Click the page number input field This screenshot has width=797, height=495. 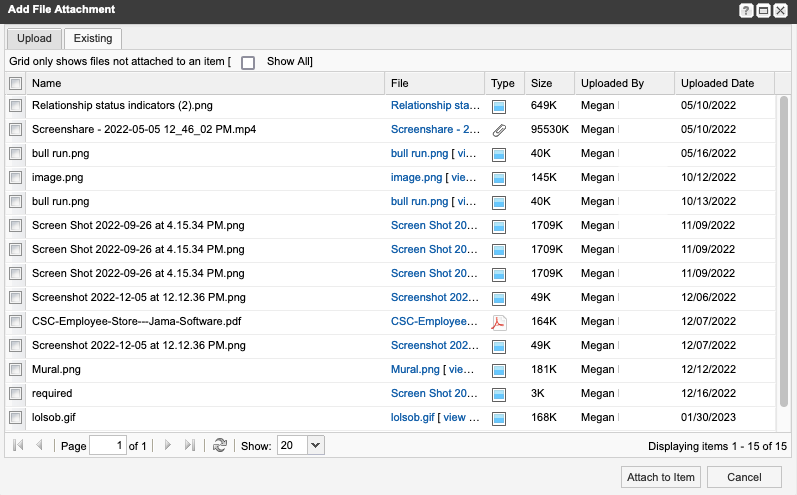pos(107,445)
